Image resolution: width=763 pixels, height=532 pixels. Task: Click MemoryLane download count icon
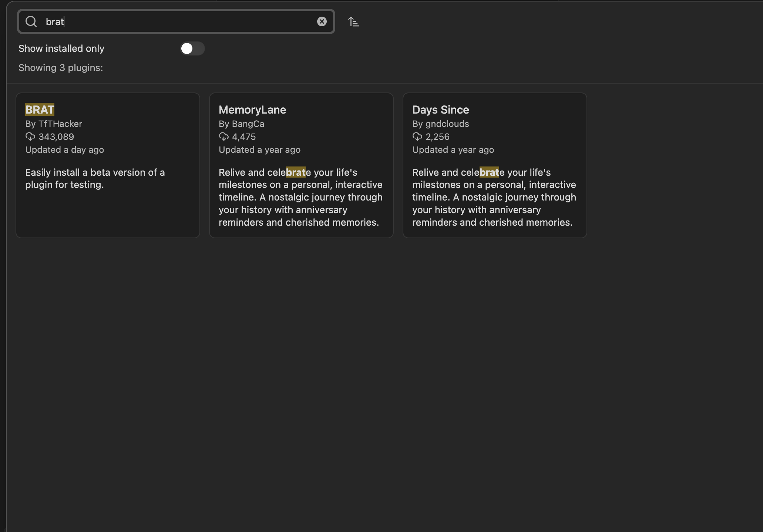point(223,137)
